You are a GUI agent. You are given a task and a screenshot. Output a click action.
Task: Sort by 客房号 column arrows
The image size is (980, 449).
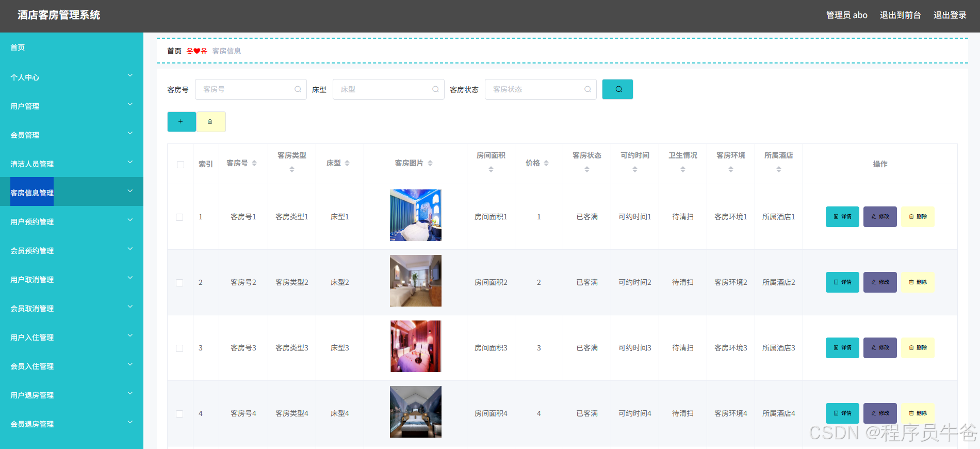[254, 163]
